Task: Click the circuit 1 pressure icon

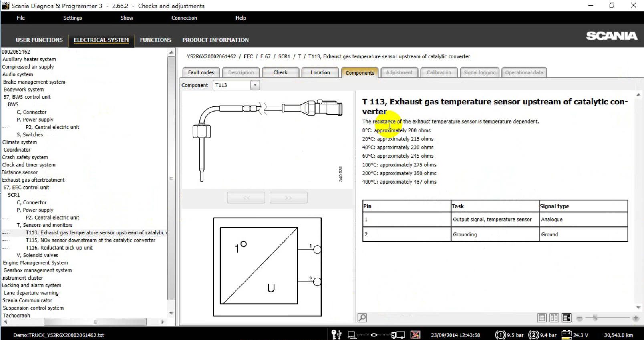Action: (500, 335)
